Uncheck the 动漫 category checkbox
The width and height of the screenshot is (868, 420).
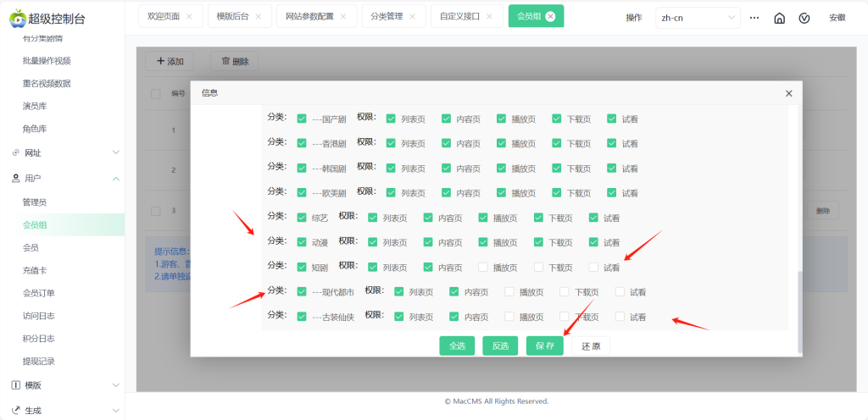pos(302,242)
